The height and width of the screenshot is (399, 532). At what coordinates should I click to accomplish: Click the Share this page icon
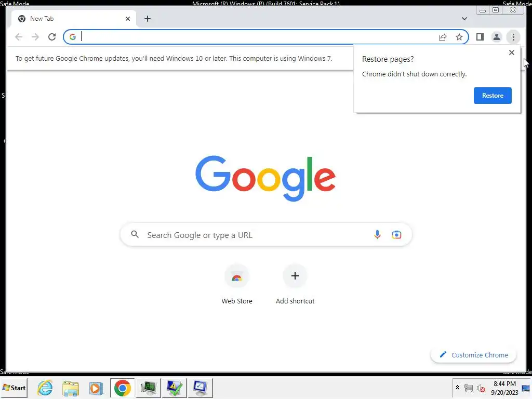point(443,37)
